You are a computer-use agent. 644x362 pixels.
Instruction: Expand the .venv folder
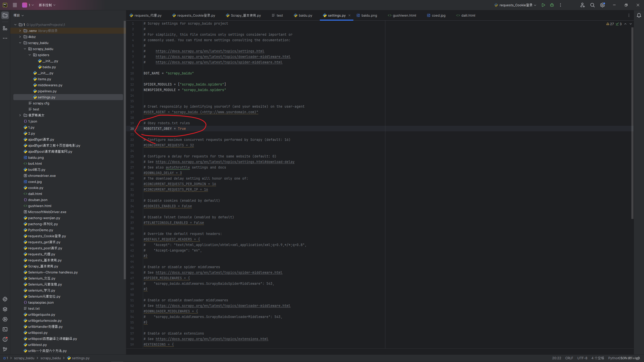click(20, 31)
